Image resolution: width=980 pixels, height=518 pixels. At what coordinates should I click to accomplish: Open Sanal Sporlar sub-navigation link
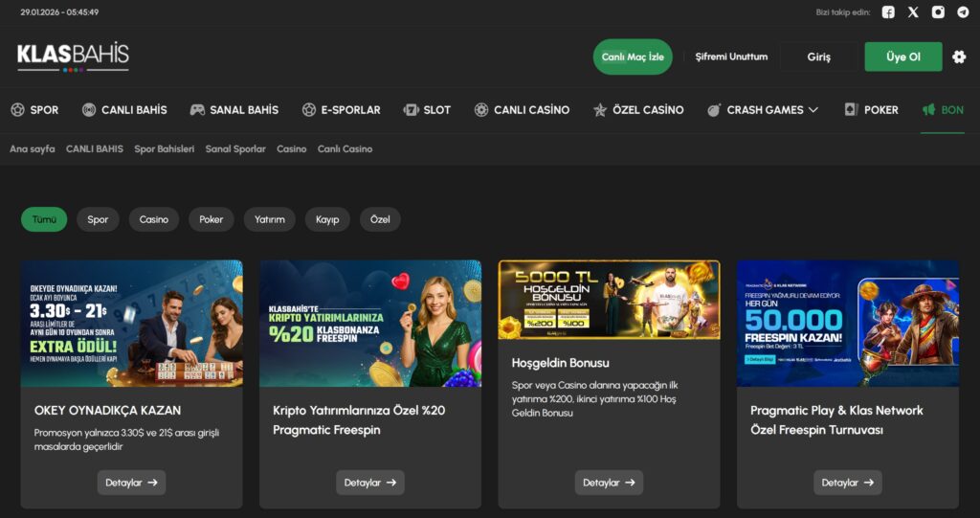point(235,149)
